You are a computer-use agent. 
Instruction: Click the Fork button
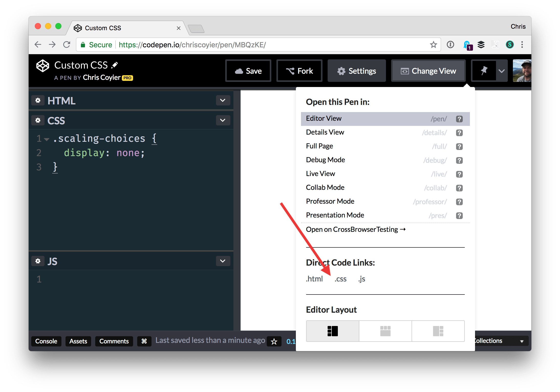coord(299,71)
